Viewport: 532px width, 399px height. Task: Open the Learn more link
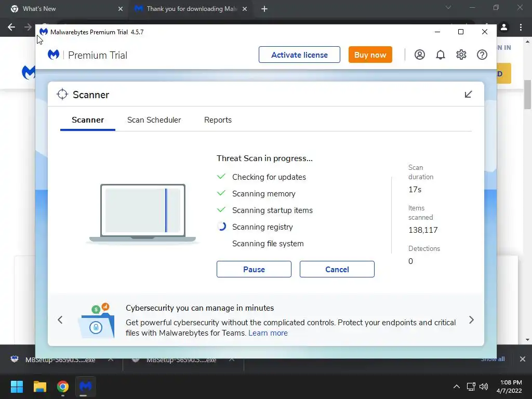pos(268,333)
